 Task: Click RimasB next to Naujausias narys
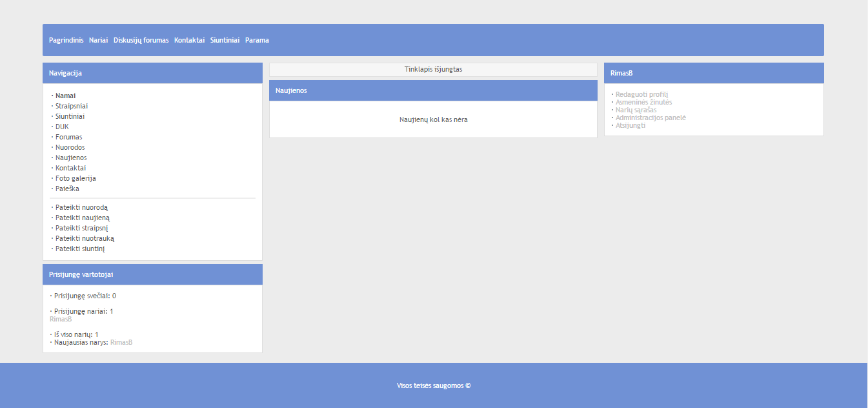click(121, 342)
